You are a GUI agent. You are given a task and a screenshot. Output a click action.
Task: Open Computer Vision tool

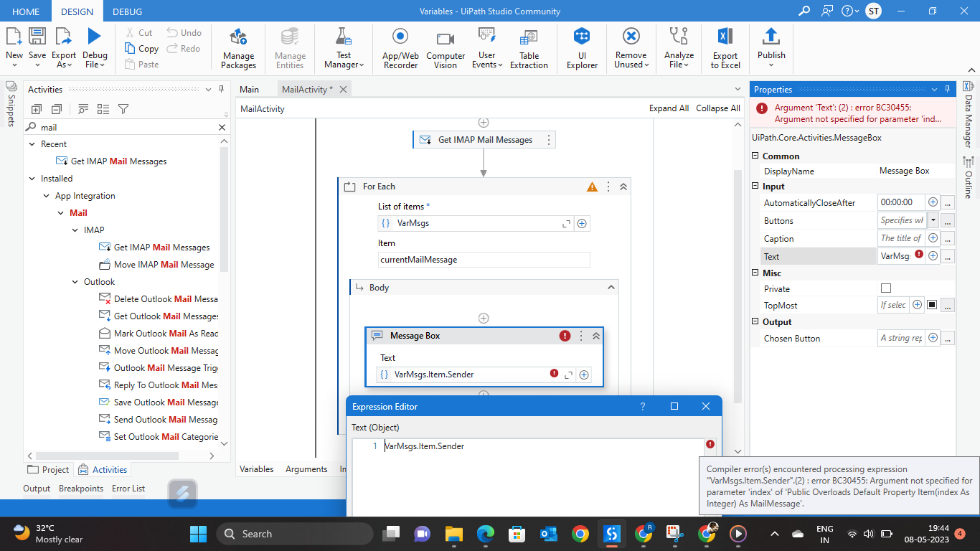[x=446, y=49]
